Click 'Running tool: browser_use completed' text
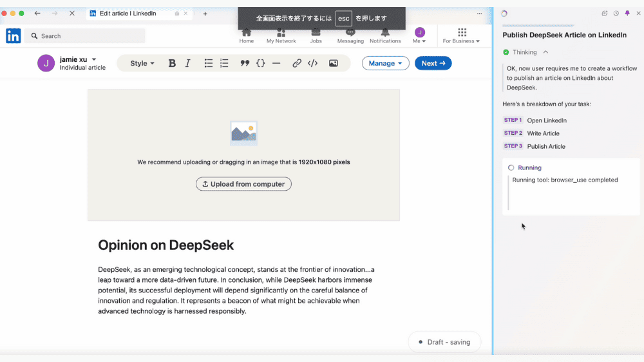Viewport: 644px width, 362px height. click(x=565, y=180)
